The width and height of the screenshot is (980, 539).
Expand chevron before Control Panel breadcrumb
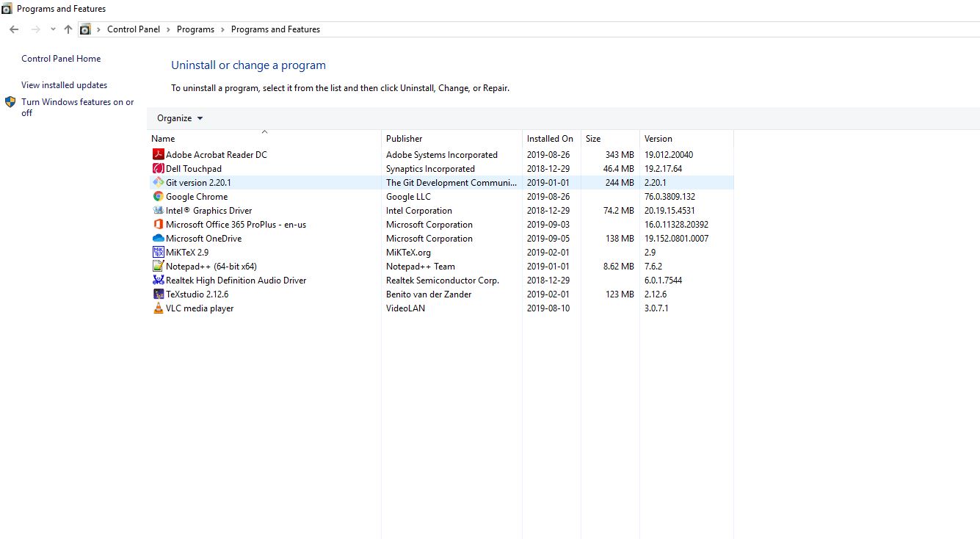(x=99, y=29)
